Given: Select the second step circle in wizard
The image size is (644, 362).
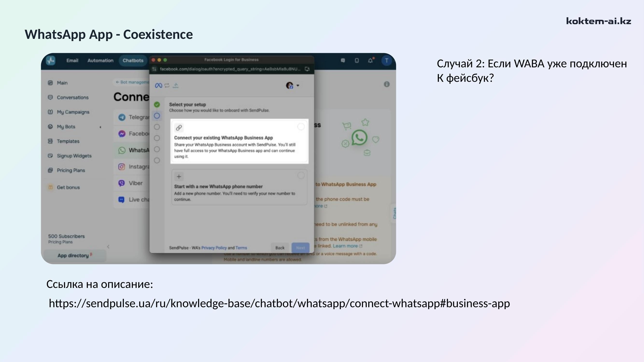Looking at the screenshot, I should point(157,116).
